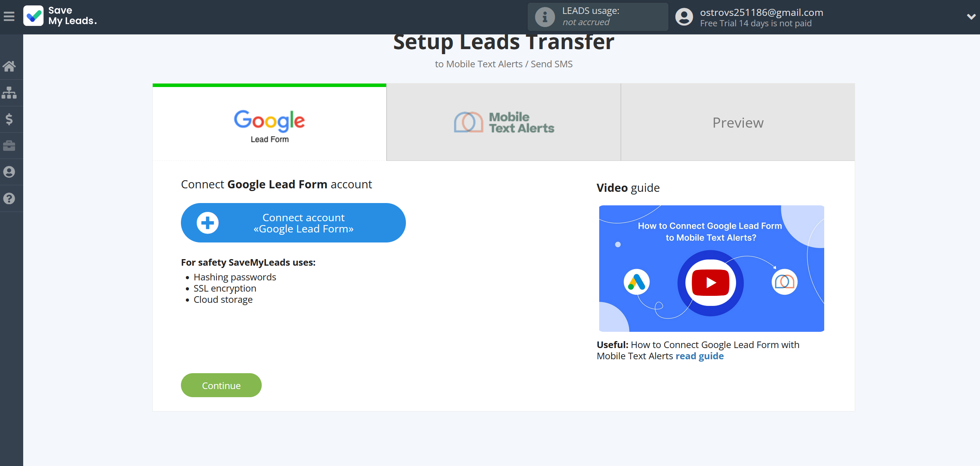Click the LEADS usage info icon
This screenshot has height=466, width=980.
point(545,17)
